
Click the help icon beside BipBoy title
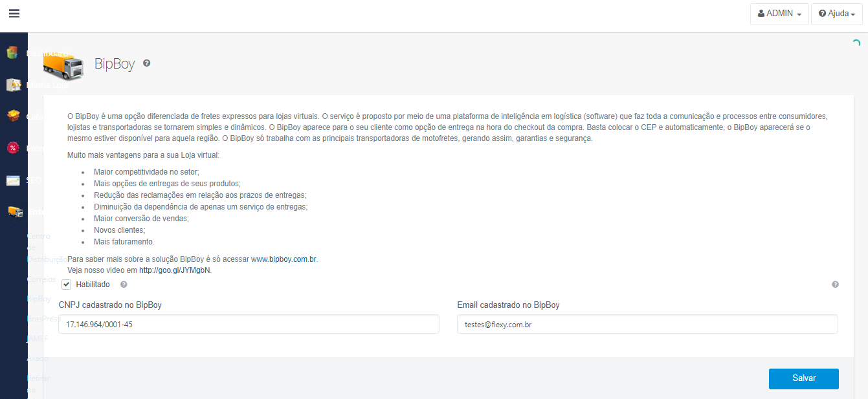(x=147, y=63)
